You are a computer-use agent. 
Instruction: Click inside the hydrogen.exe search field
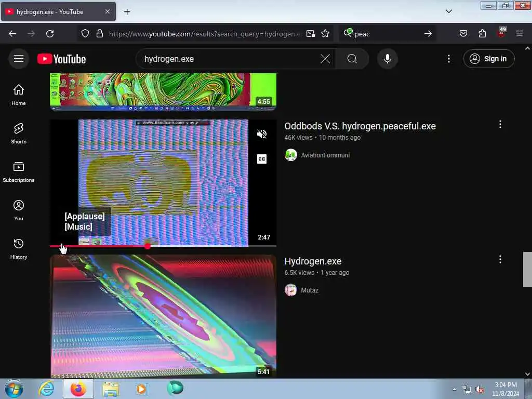pos(231,59)
